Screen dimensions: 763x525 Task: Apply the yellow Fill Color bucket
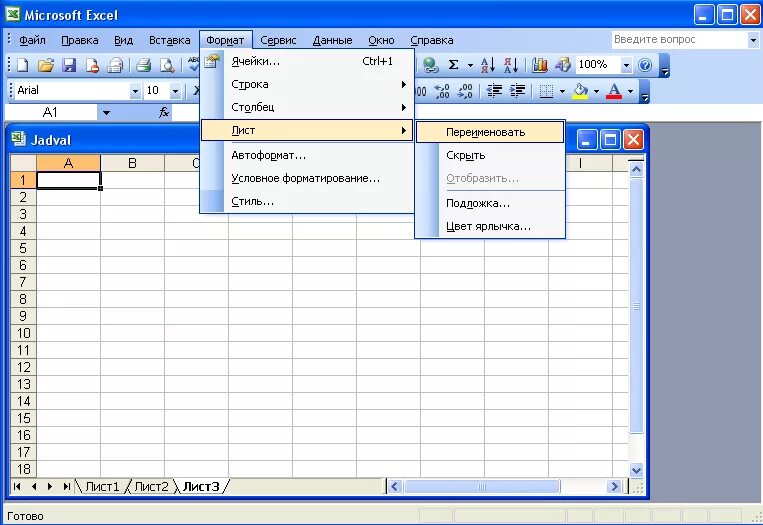[580, 91]
